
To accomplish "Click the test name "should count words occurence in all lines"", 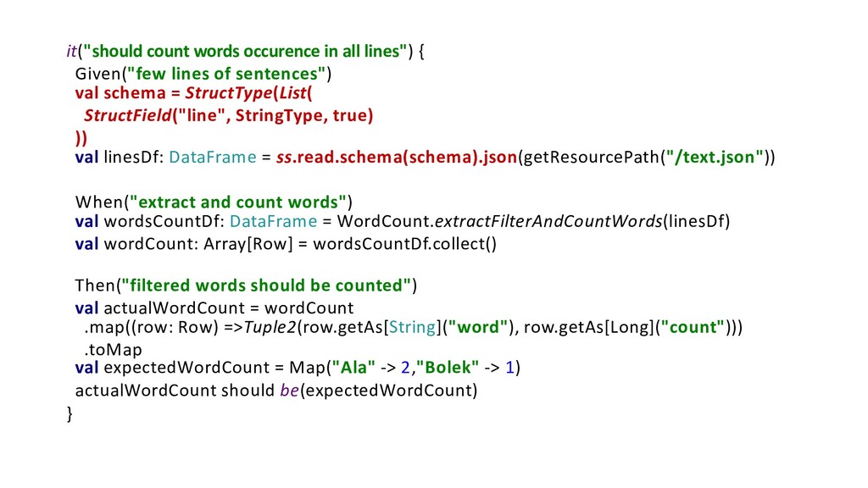I will coord(245,52).
